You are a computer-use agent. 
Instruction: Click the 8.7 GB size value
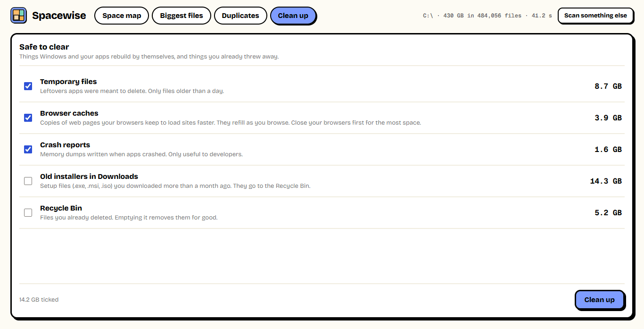click(x=608, y=86)
